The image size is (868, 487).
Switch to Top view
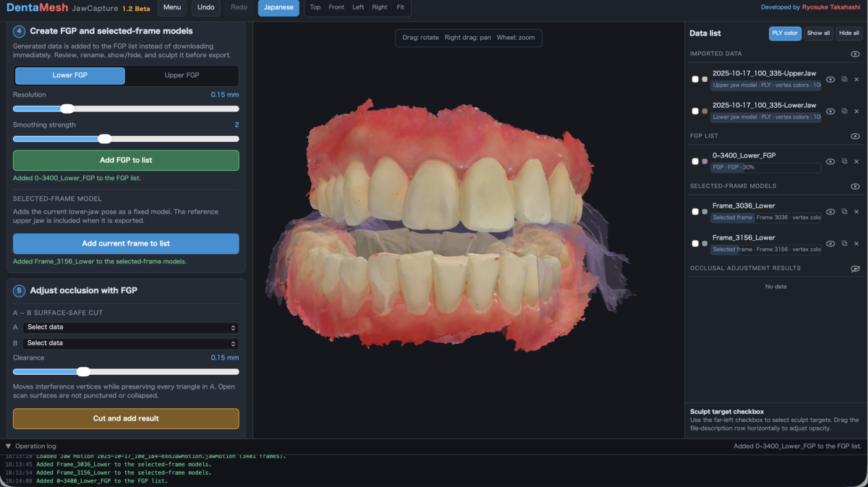pos(315,8)
